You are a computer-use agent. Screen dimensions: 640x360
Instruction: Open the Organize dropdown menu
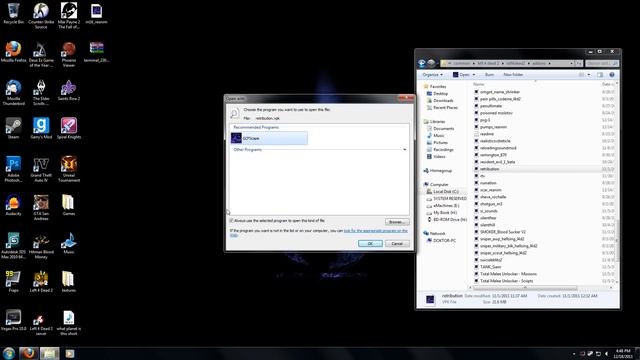click(432, 75)
